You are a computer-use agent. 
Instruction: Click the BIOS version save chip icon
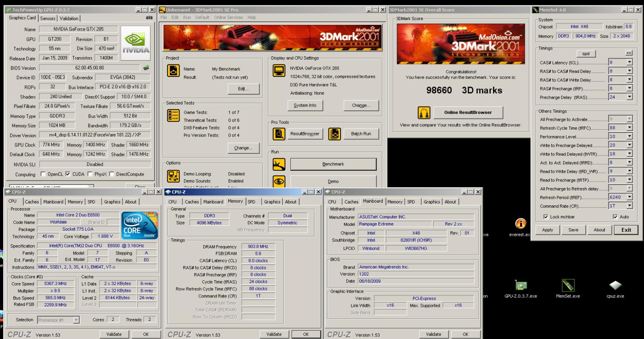click(146, 68)
